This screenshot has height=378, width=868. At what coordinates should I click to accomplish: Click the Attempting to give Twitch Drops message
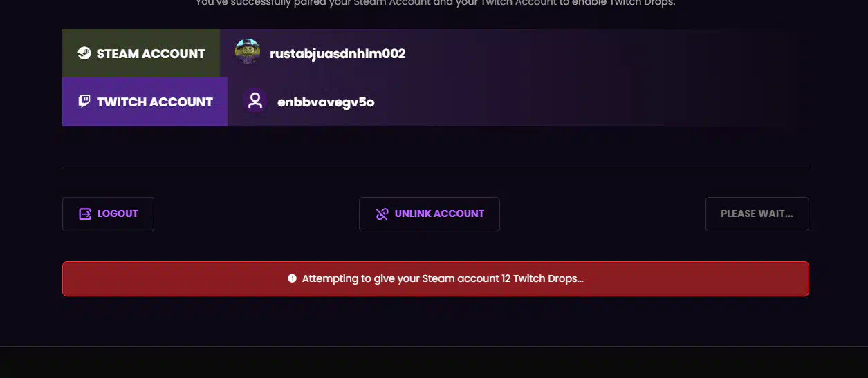(443, 278)
